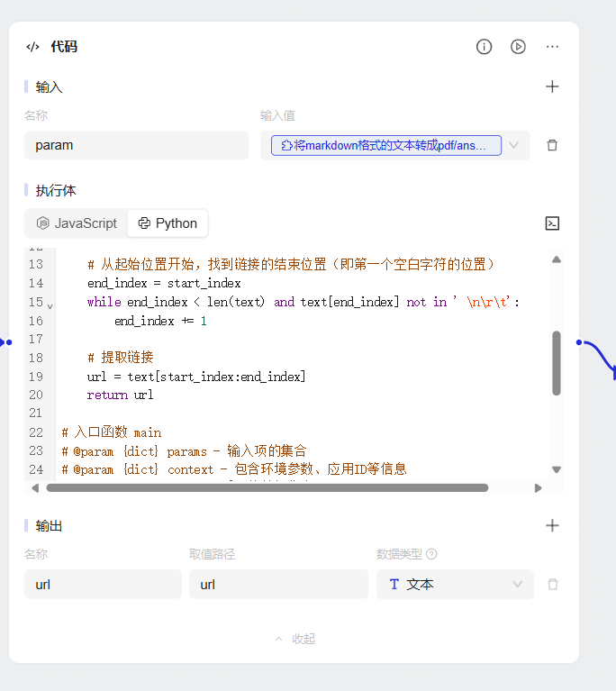Image resolution: width=616 pixels, height=691 pixels.
Task: Click the horizontal scrollbar of code editor
Action: tap(267, 487)
